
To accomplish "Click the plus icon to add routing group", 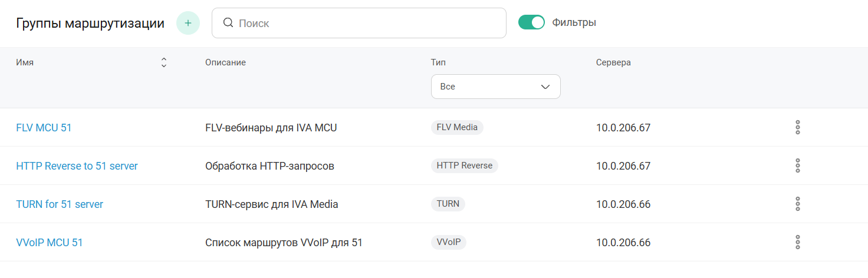I will coord(188,23).
